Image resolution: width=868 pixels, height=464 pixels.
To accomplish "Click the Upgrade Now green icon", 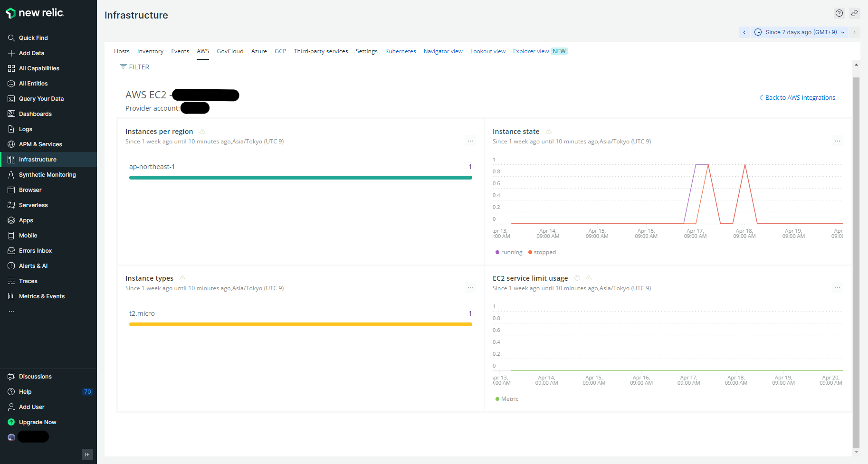I will click(x=11, y=422).
